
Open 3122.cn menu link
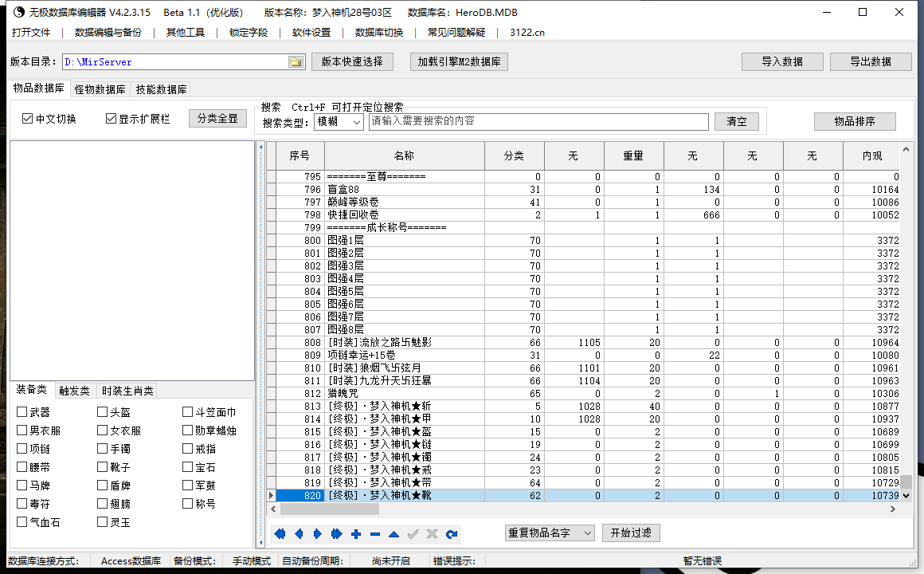(527, 33)
